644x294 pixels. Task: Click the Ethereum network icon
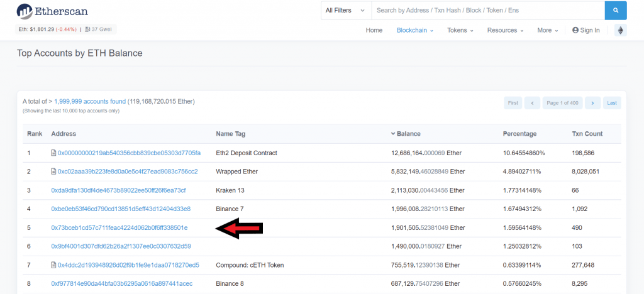pyautogui.click(x=620, y=30)
